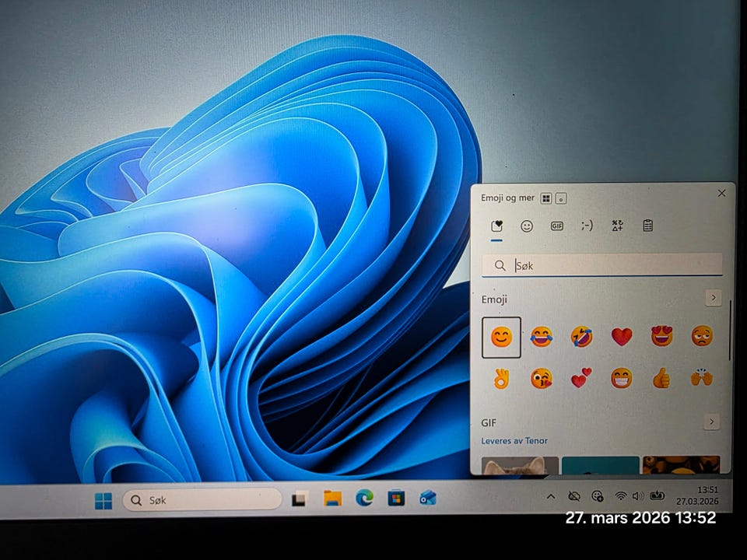Insert the grinning face with teeth emoji
The width and height of the screenshot is (747, 560).
coord(622,378)
